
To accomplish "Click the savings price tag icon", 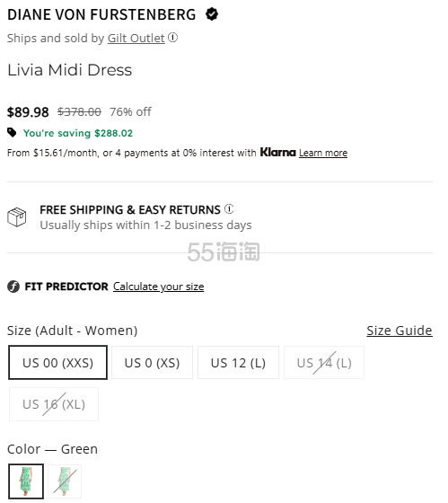I will coord(12,133).
